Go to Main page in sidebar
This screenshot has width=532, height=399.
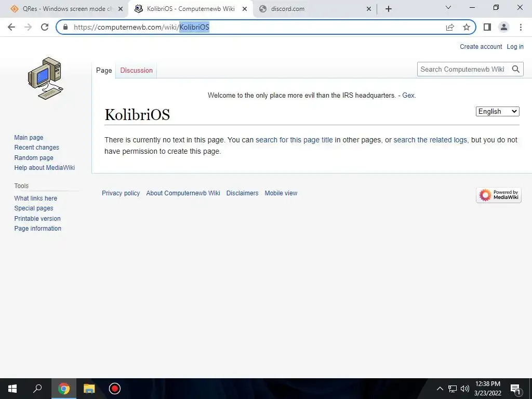pyautogui.click(x=29, y=137)
